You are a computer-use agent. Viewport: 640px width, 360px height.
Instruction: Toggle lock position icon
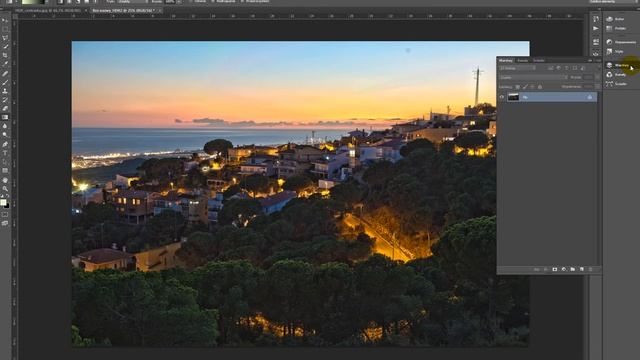tap(533, 87)
